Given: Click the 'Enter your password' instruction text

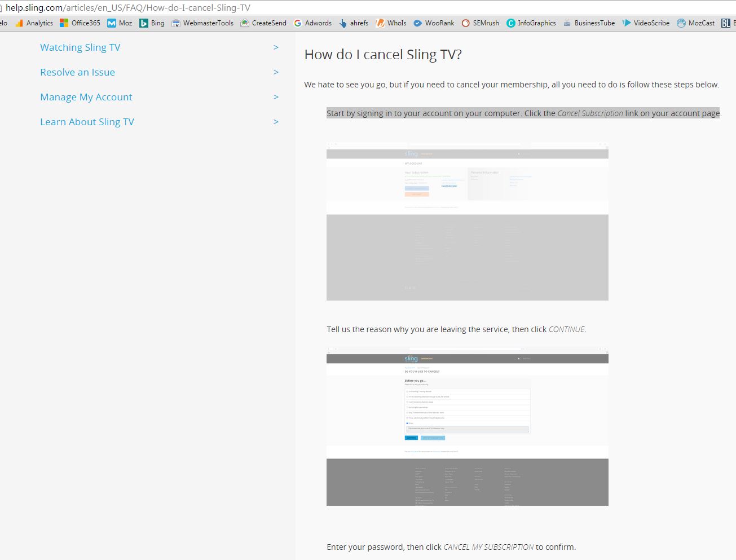Looking at the screenshot, I should pyautogui.click(x=451, y=547).
